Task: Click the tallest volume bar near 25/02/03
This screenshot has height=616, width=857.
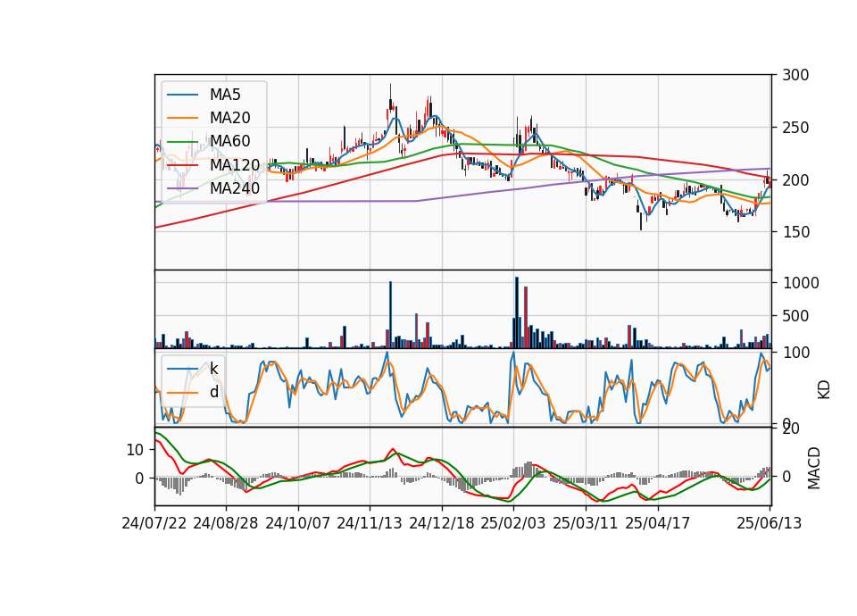Action: tap(517, 312)
